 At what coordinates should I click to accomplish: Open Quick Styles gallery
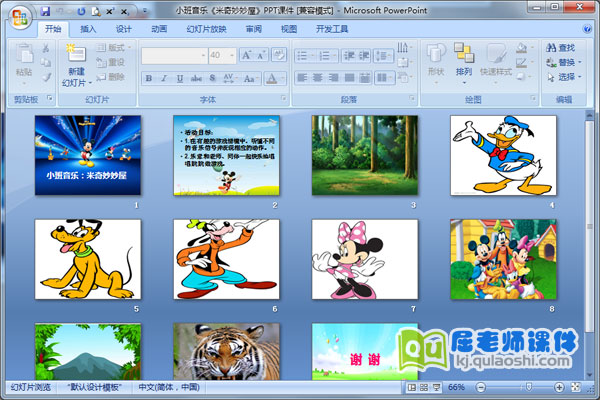(x=496, y=61)
